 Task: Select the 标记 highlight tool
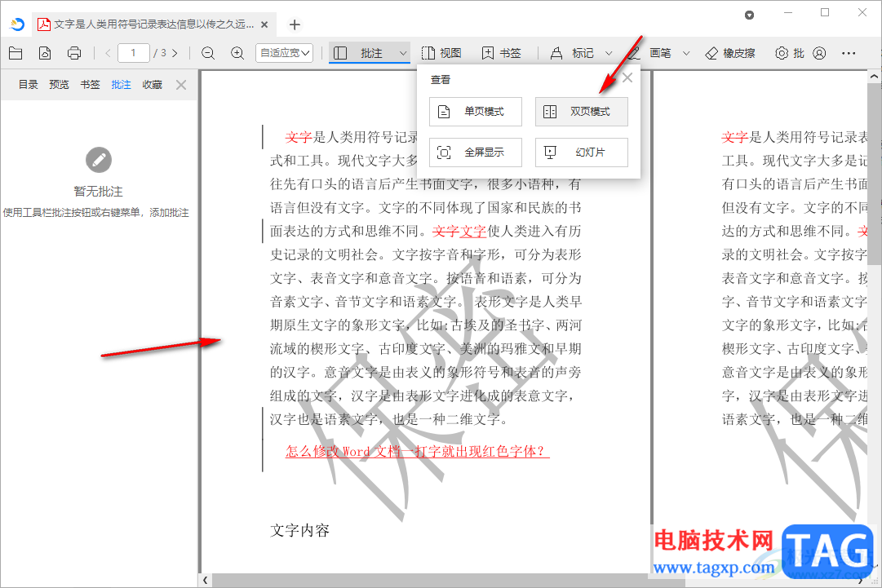point(571,53)
